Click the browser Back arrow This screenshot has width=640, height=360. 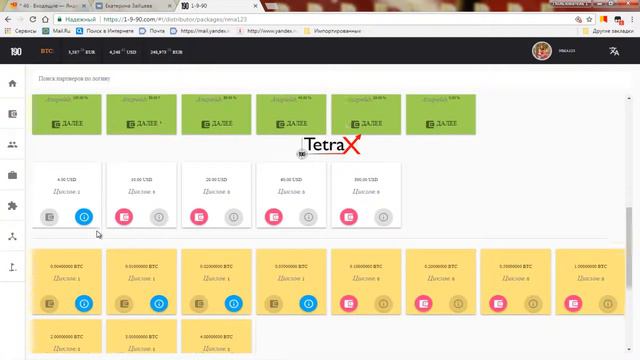[8, 19]
